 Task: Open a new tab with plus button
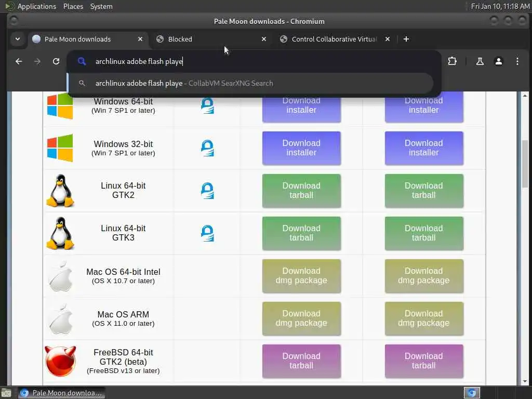click(406, 39)
